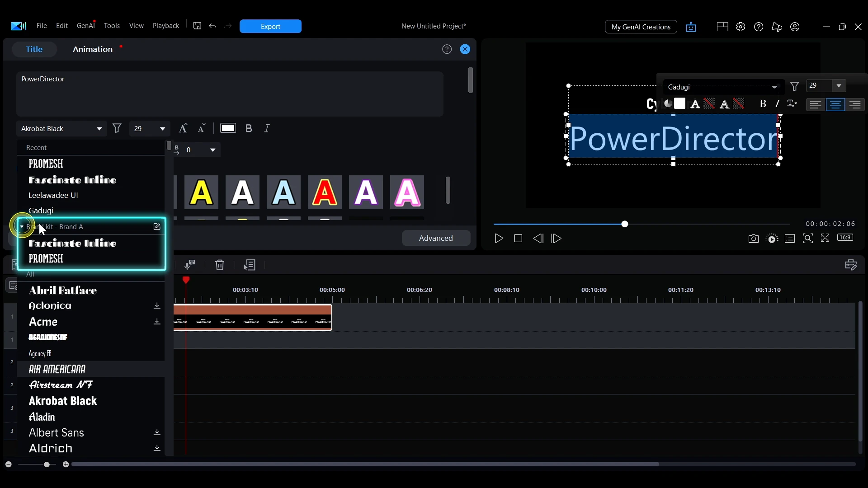
Task: Open preferences gear icon in title bar
Action: 741,27
